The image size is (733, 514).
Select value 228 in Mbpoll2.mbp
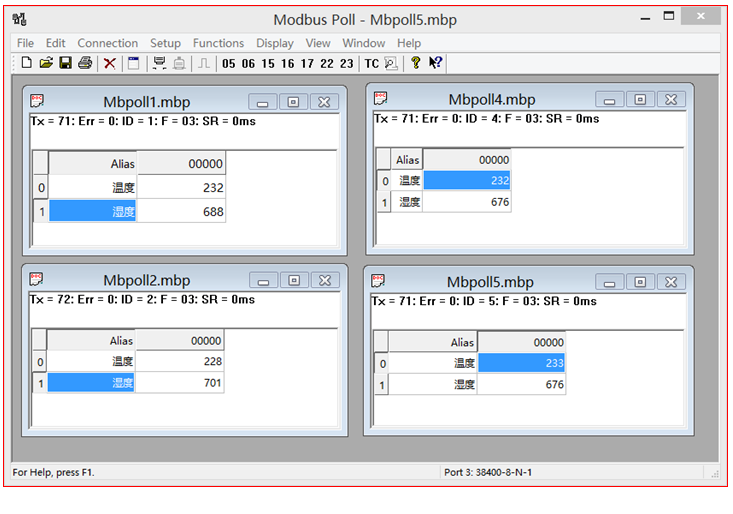[x=180, y=361]
